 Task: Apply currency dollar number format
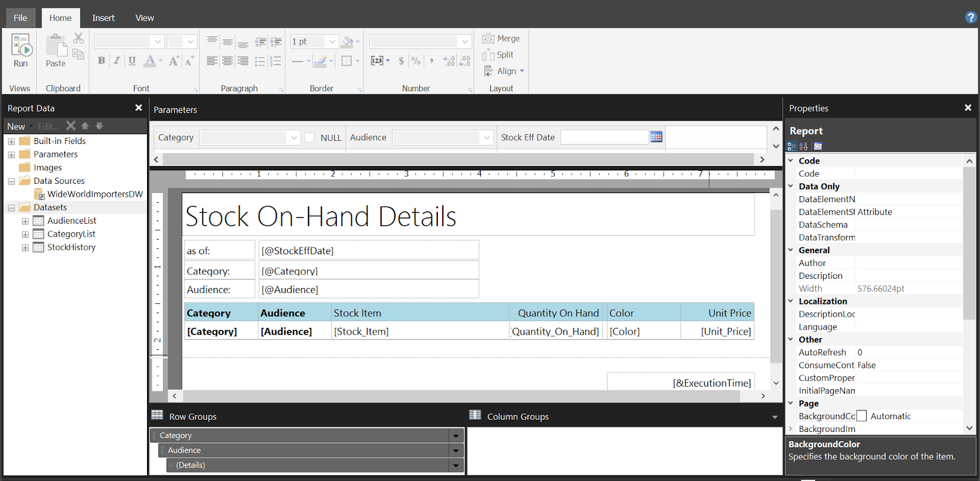pyautogui.click(x=401, y=61)
